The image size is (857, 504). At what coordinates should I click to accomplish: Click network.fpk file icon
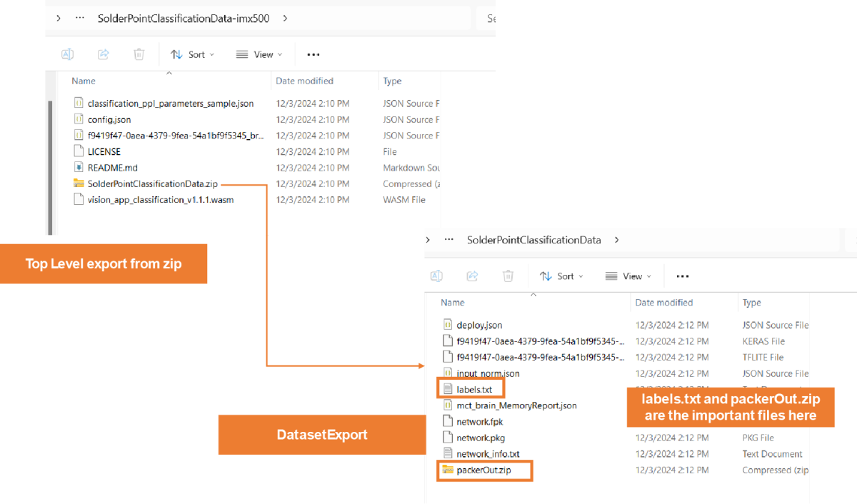coord(448,422)
